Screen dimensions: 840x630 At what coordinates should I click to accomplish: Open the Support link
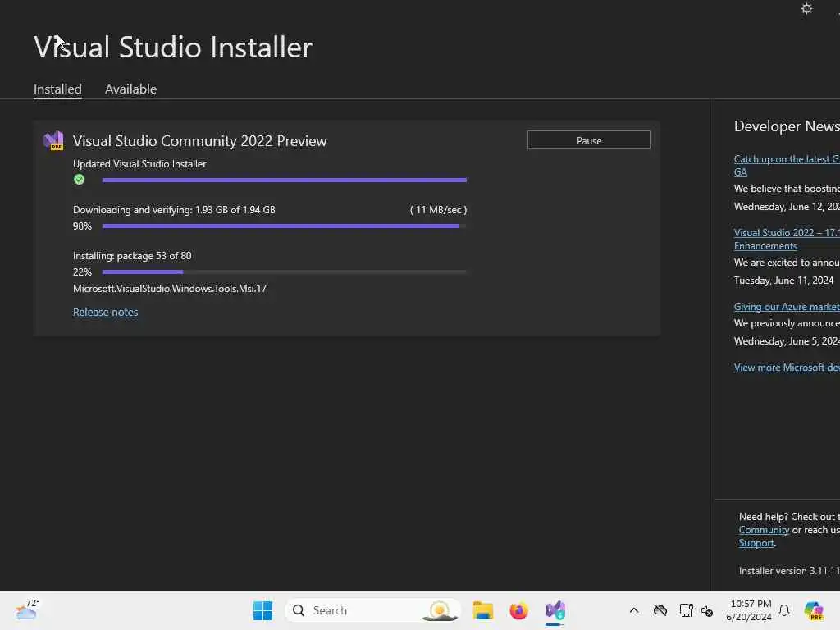point(756,543)
